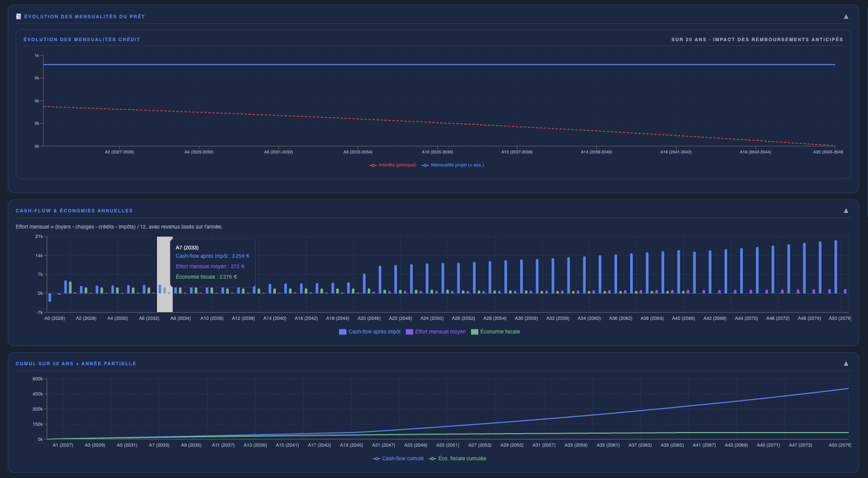Click the purple "Effort mensuel moyen" legend square
The width and height of the screenshot is (868, 478).
click(409, 331)
